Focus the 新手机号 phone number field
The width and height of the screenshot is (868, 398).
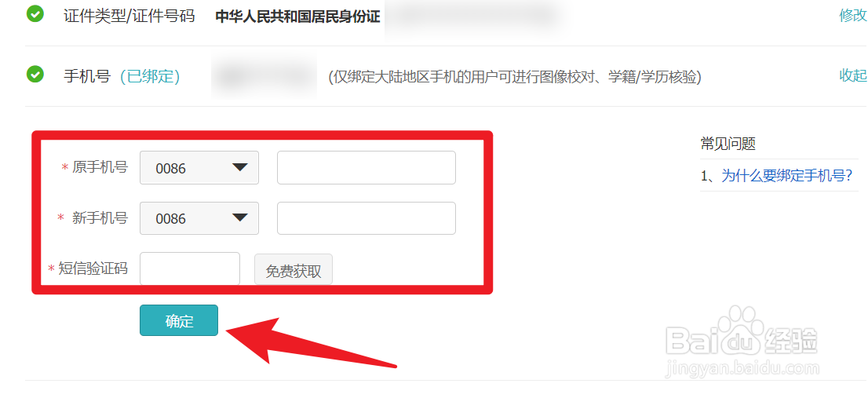(367, 218)
